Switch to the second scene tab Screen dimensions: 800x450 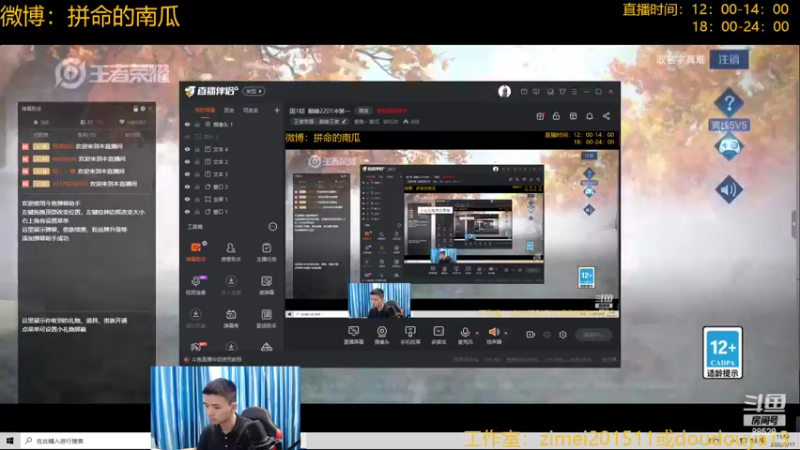click(x=229, y=110)
